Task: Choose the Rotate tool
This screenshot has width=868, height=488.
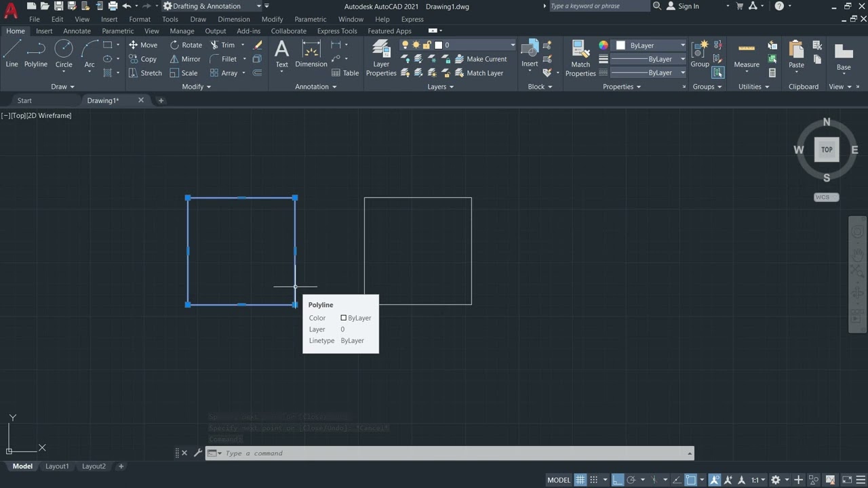Action: coord(175,45)
